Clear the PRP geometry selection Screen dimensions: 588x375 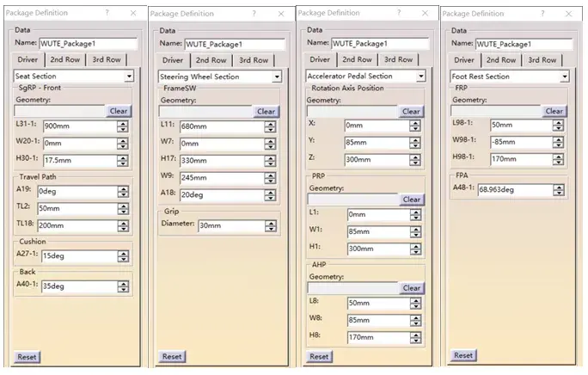coord(412,200)
